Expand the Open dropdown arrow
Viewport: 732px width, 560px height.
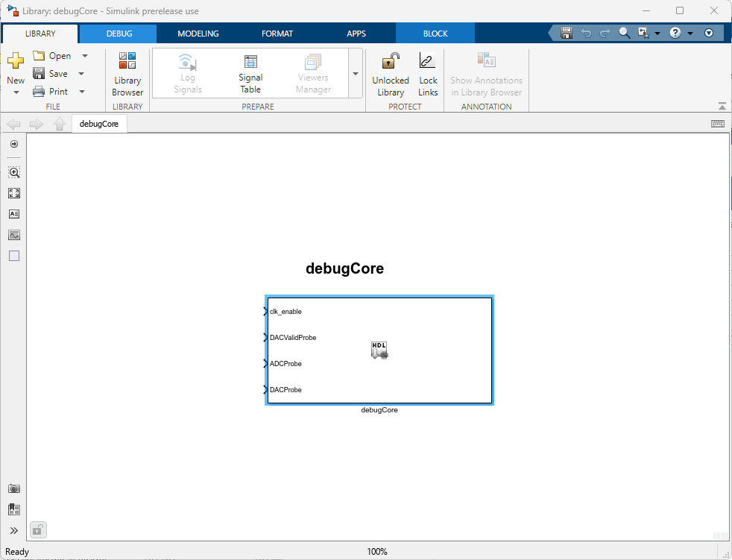point(85,56)
